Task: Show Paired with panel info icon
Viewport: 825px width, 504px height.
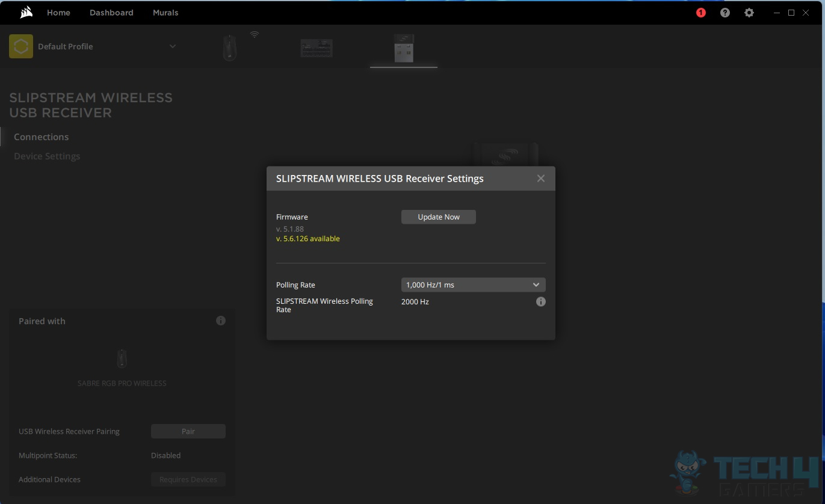Action: (x=221, y=321)
